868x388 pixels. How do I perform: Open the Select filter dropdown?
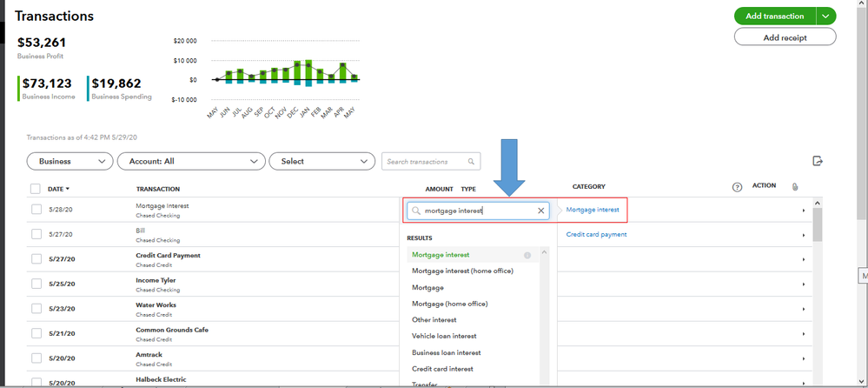pyautogui.click(x=321, y=161)
